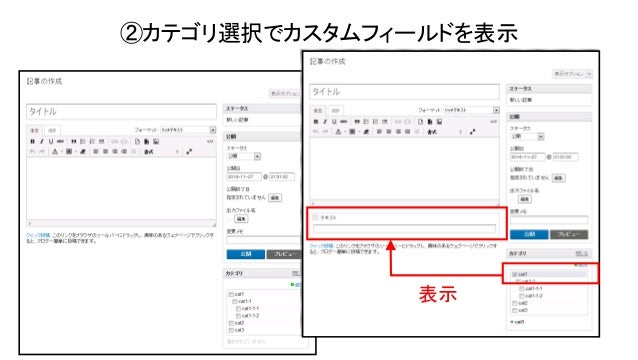Check cat3 category in the front screenshot
This screenshot has height=360, width=638.
[x=514, y=310]
